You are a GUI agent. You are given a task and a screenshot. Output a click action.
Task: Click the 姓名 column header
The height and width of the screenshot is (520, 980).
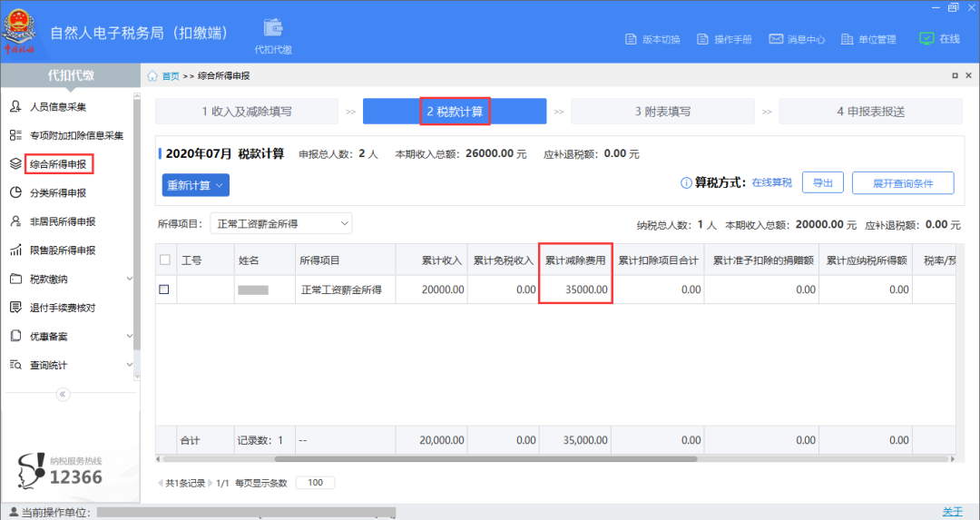point(264,260)
